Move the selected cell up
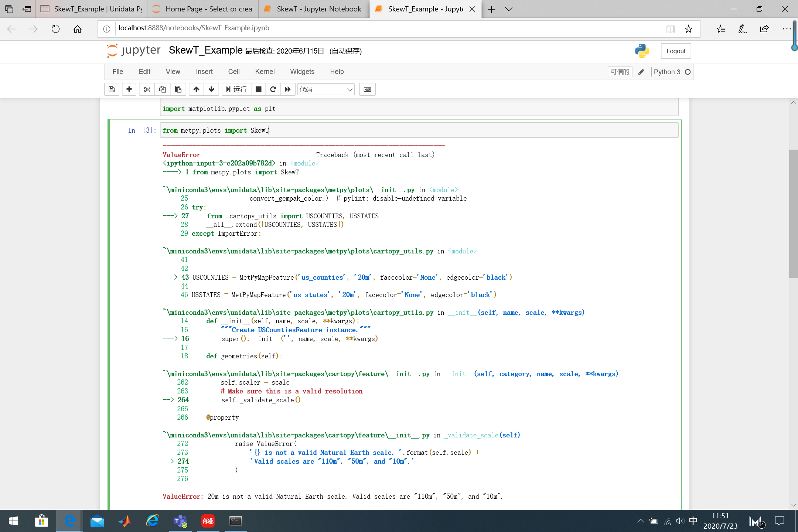The image size is (798, 532). [196, 89]
